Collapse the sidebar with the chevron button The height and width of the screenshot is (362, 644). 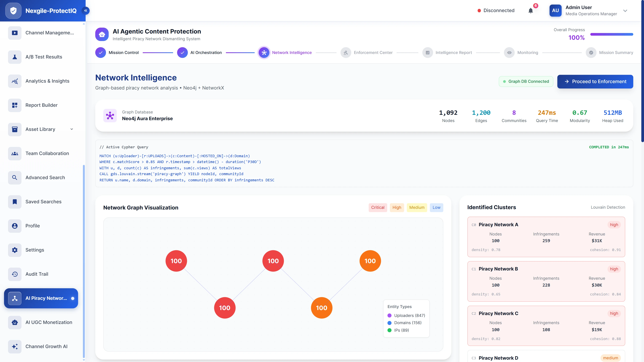pyautogui.click(x=86, y=11)
